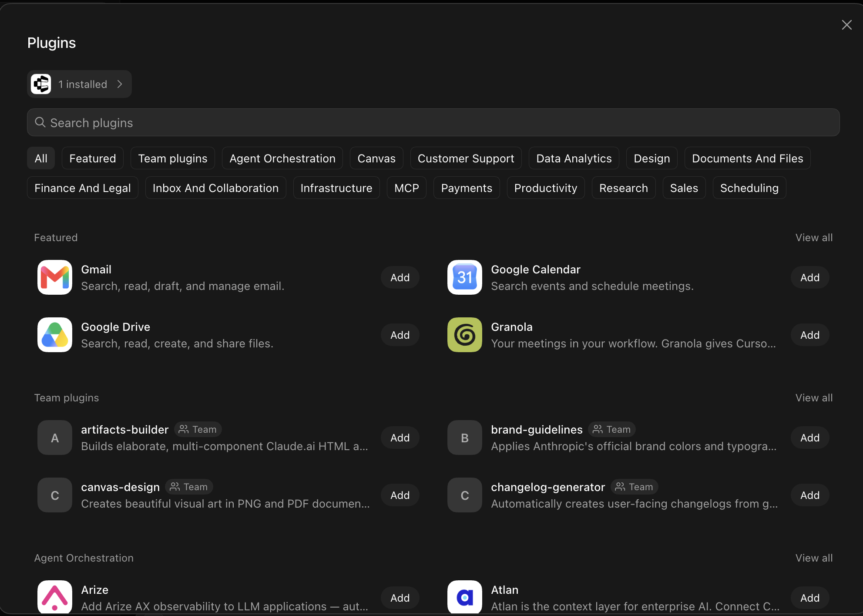Screen dimensions: 863x616
Task: Click the installed plugin app icon
Action: point(41,84)
